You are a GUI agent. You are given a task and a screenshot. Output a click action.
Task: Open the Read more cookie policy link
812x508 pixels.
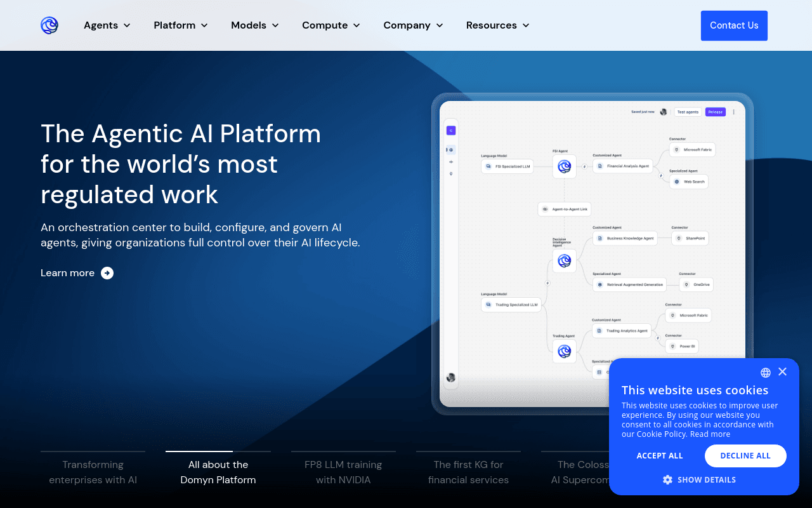pyautogui.click(x=710, y=434)
